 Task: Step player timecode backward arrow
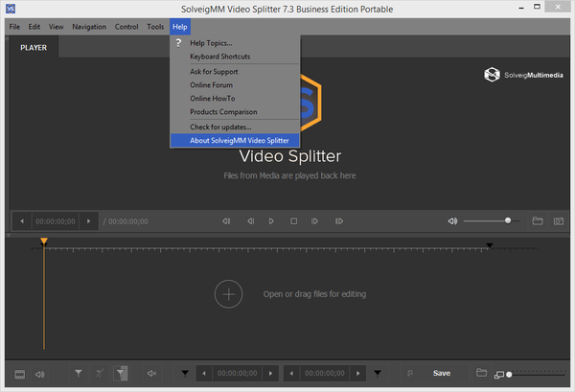22,221
